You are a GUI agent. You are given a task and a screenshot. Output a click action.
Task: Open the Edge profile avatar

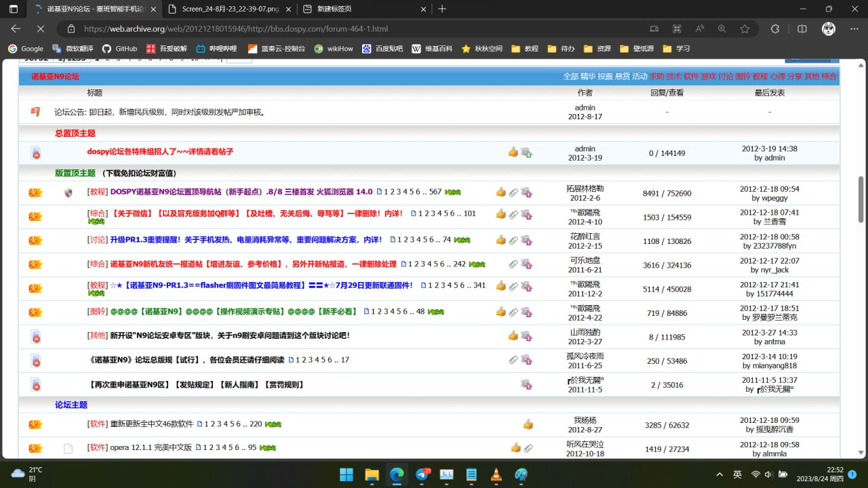click(828, 29)
